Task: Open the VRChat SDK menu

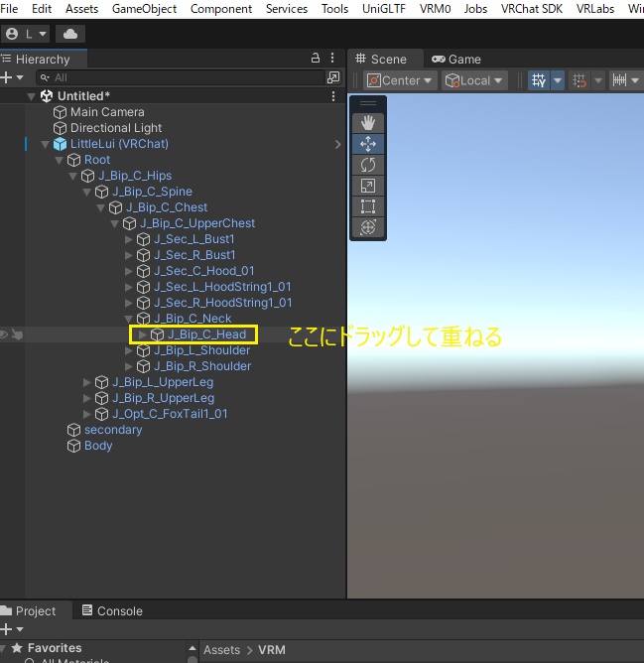Action: (532, 9)
